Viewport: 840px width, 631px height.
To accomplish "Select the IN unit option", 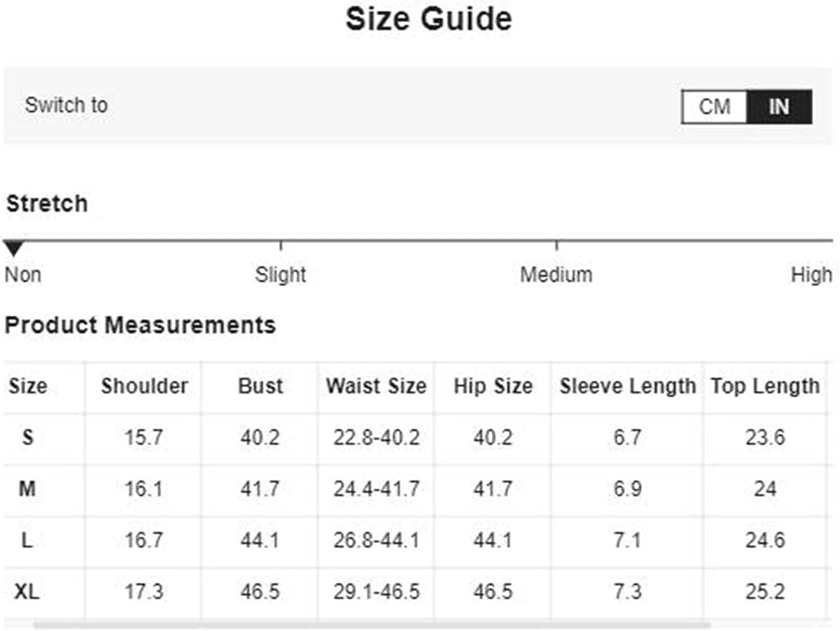I will tap(779, 107).
